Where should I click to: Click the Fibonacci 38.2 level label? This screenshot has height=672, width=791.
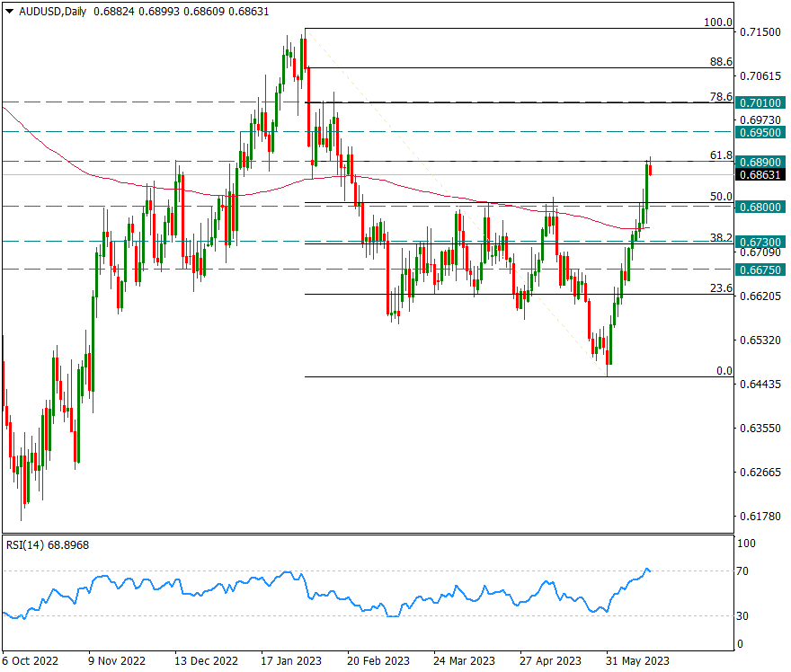coord(721,237)
